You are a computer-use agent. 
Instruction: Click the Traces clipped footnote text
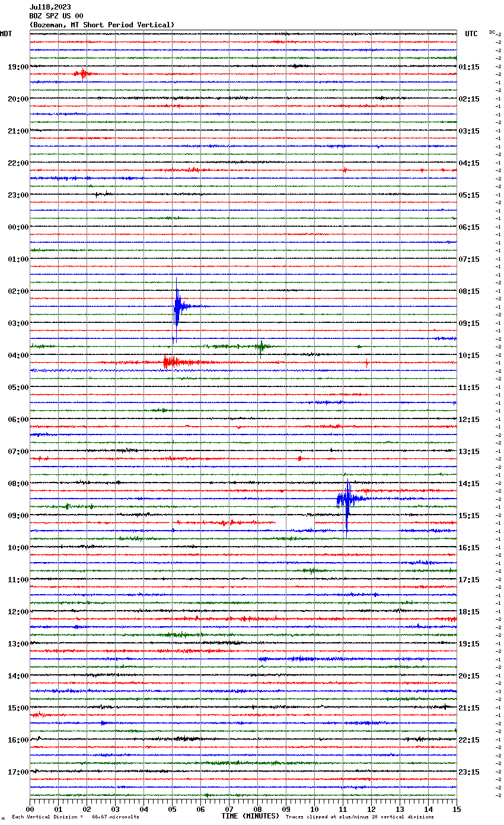[x=359, y=817]
